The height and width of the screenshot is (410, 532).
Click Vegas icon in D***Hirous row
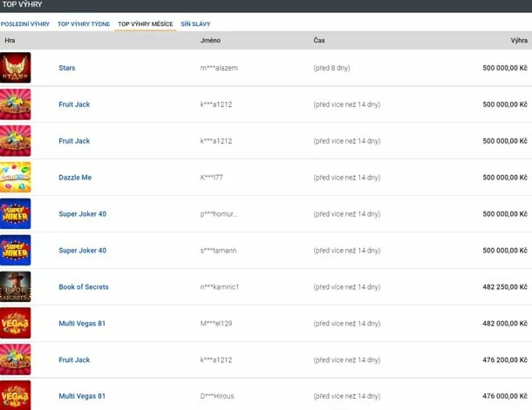point(15,395)
